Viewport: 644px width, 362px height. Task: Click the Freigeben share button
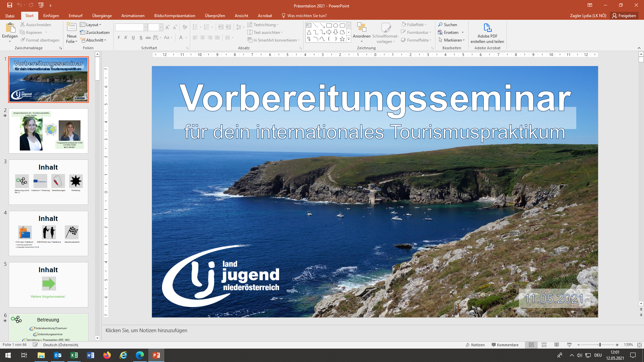coord(624,15)
